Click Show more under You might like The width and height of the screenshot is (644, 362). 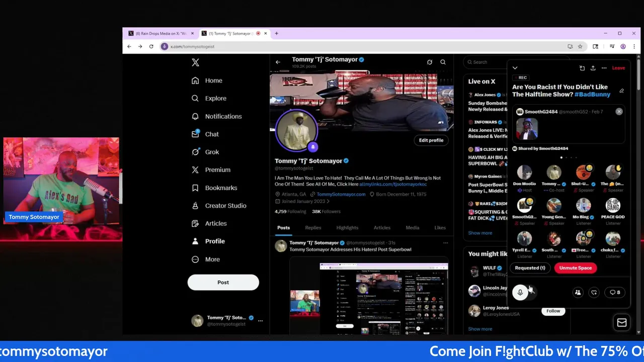(x=480, y=329)
